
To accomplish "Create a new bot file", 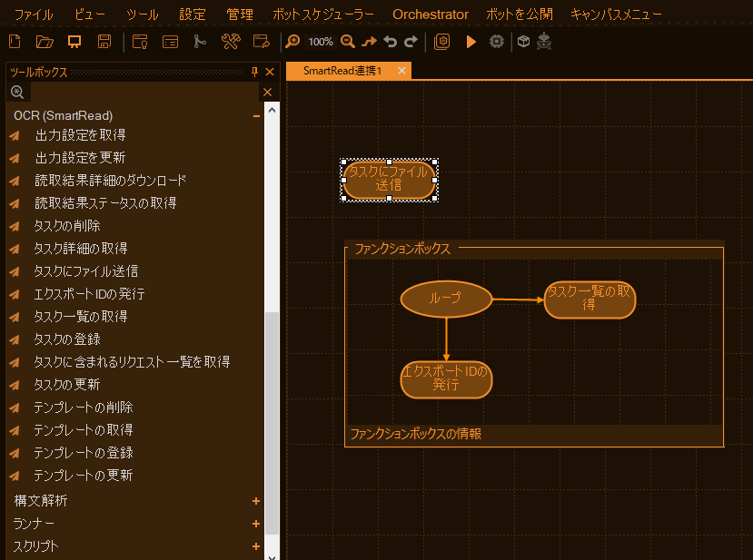I will coord(13,41).
